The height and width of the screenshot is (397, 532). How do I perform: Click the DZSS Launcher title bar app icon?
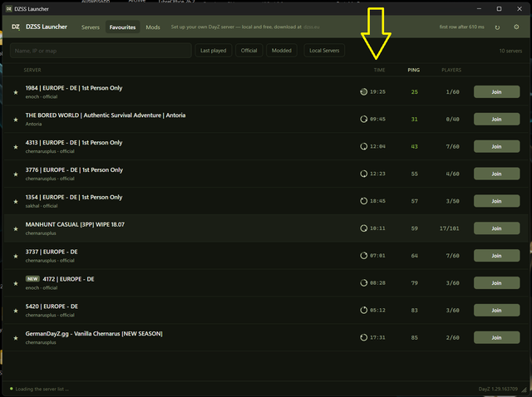pyautogui.click(x=9, y=9)
